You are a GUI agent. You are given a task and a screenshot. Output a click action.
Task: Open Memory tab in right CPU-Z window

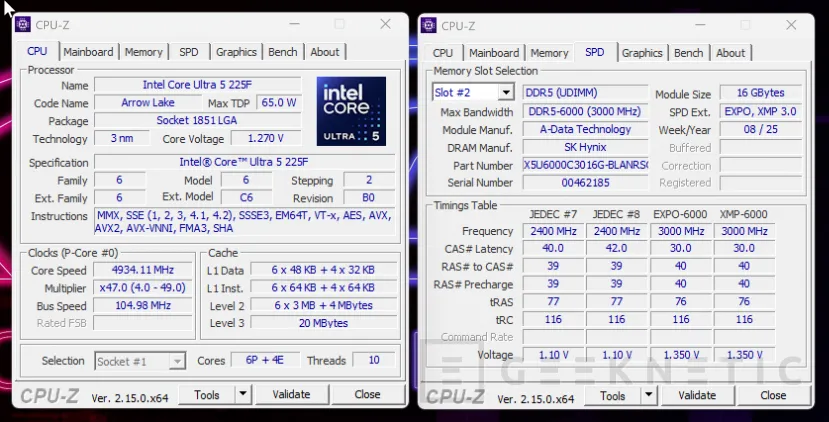pyautogui.click(x=549, y=53)
